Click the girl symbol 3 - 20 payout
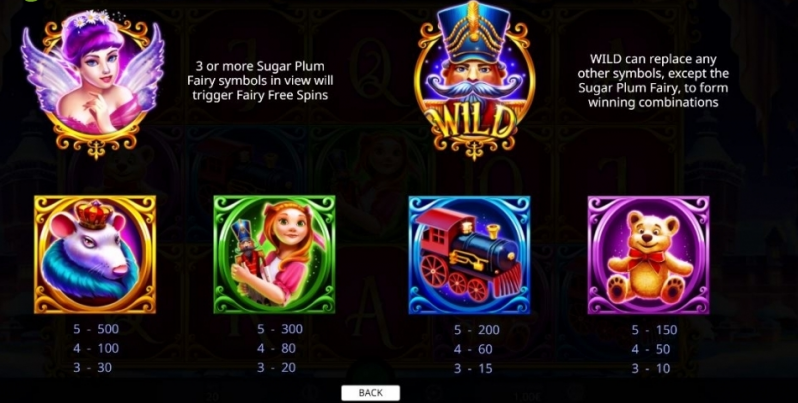The image size is (798, 403). tap(276, 367)
